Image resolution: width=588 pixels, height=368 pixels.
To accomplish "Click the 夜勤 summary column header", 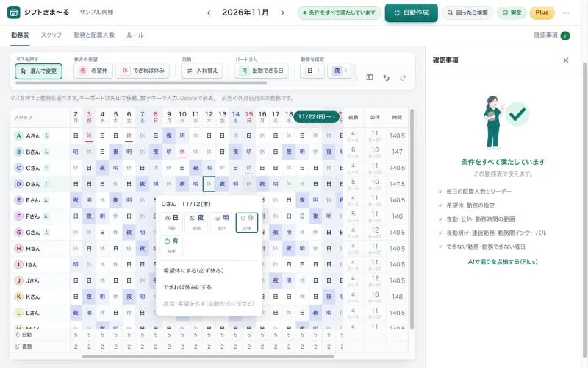I will point(354,118).
